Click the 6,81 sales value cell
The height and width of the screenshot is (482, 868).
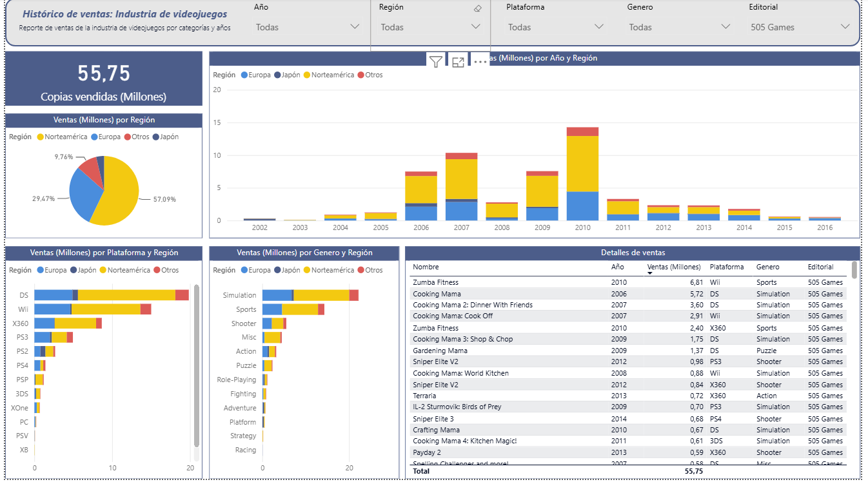coord(696,282)
